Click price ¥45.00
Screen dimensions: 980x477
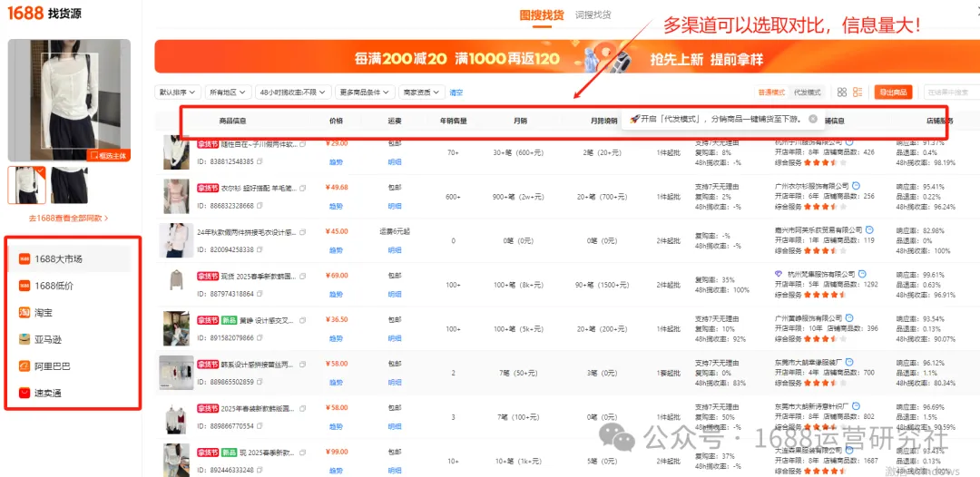click(337, 231)
